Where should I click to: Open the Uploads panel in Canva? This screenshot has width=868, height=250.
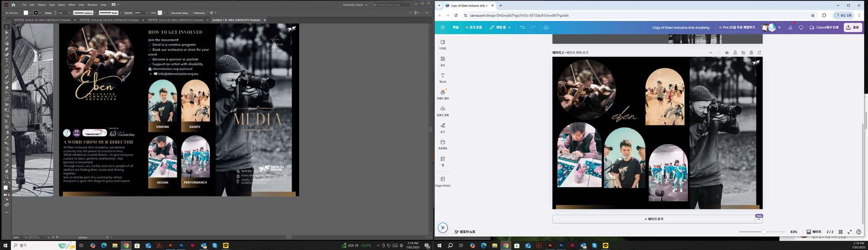(443, 111)
